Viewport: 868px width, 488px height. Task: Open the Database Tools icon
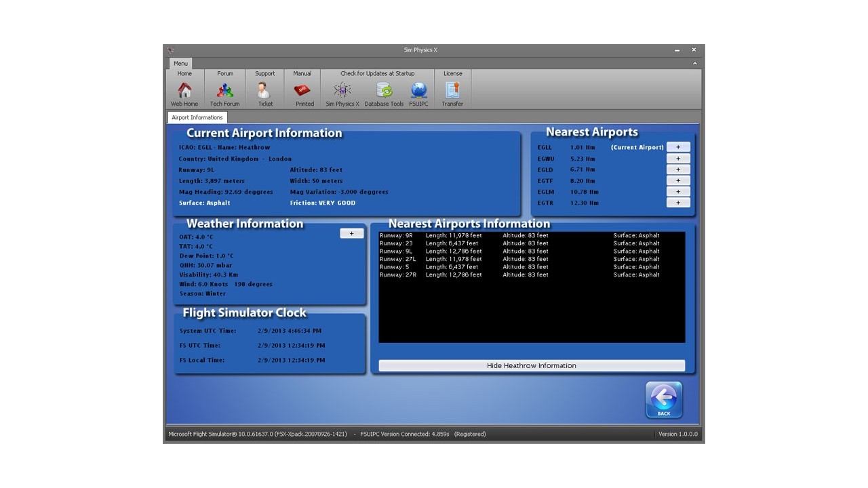pyautogui.click(x=384, y=91)
